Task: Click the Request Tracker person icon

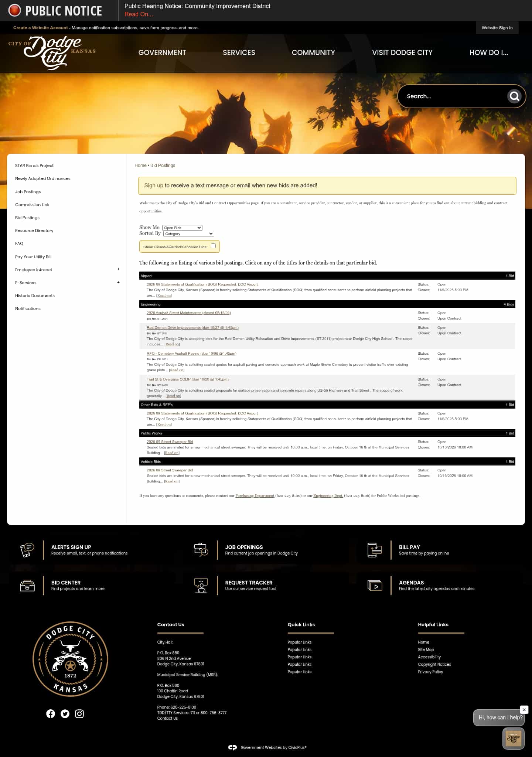Action: [x=201, y=585]
